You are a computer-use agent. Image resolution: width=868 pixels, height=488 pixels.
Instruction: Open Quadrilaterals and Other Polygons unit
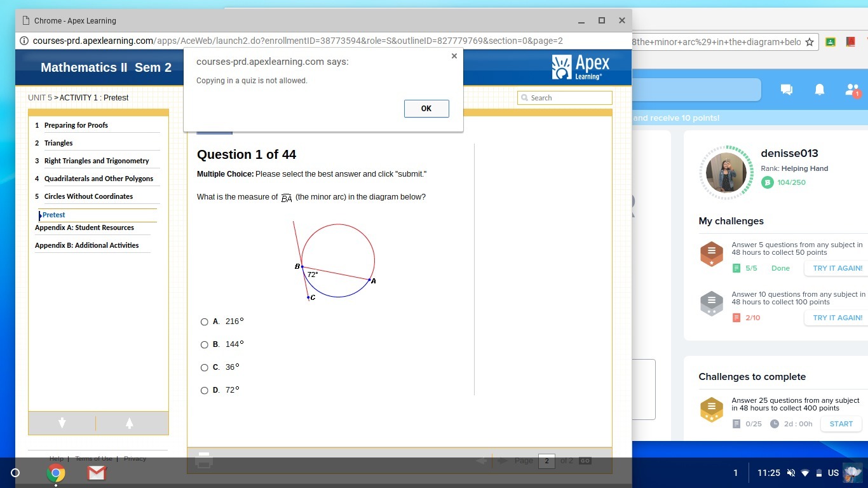point(98,179)
